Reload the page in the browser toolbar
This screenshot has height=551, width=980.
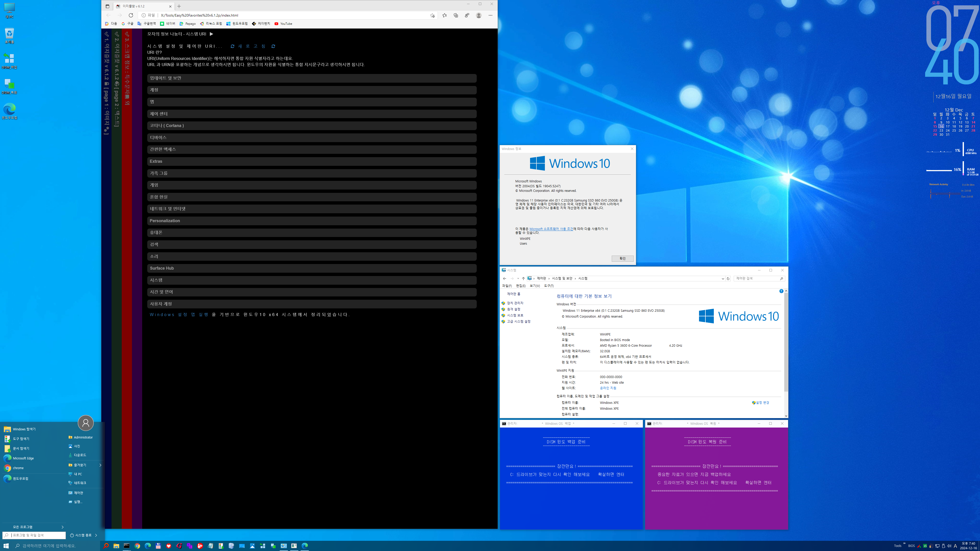coord(131,15)
